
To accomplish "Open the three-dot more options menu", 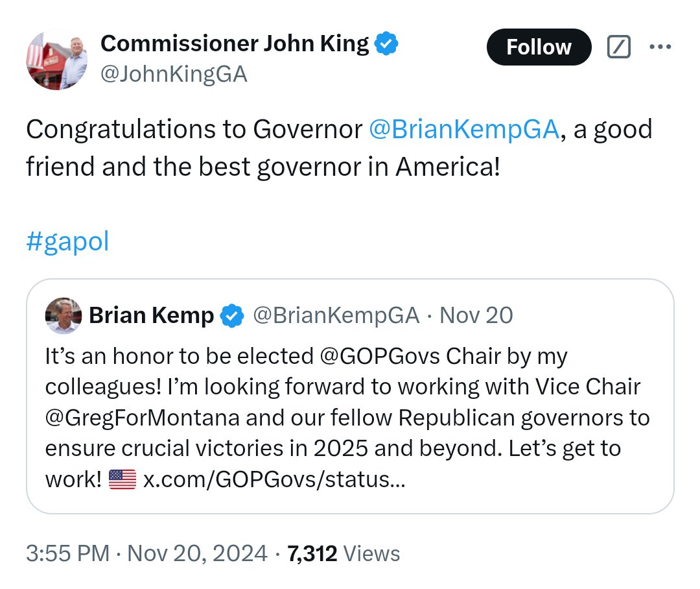I will coord(660,47).
